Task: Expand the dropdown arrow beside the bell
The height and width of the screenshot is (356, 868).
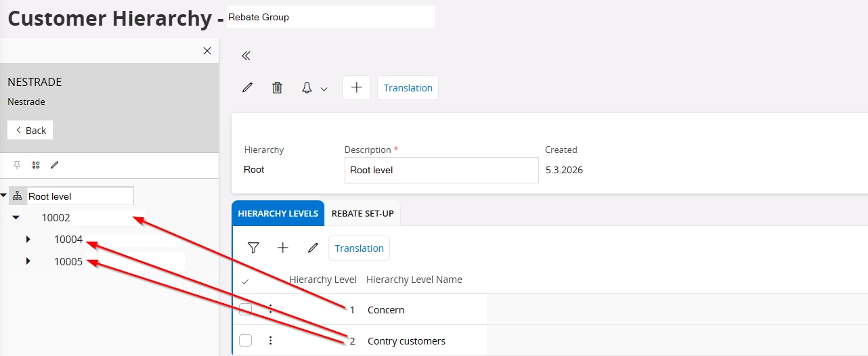Action: pyautogui.click(x=324, y=89)
